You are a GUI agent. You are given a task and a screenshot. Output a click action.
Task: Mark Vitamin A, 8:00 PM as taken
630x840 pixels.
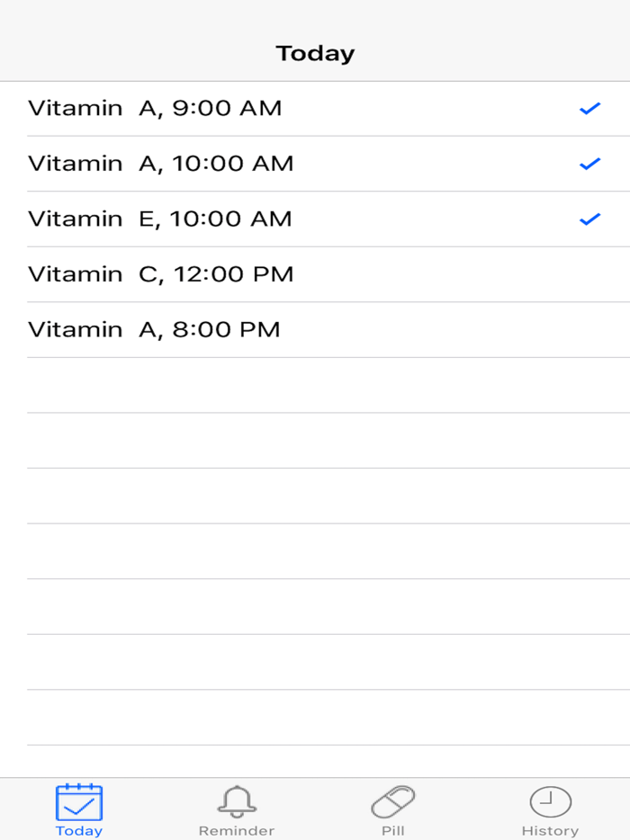point(315,328)
